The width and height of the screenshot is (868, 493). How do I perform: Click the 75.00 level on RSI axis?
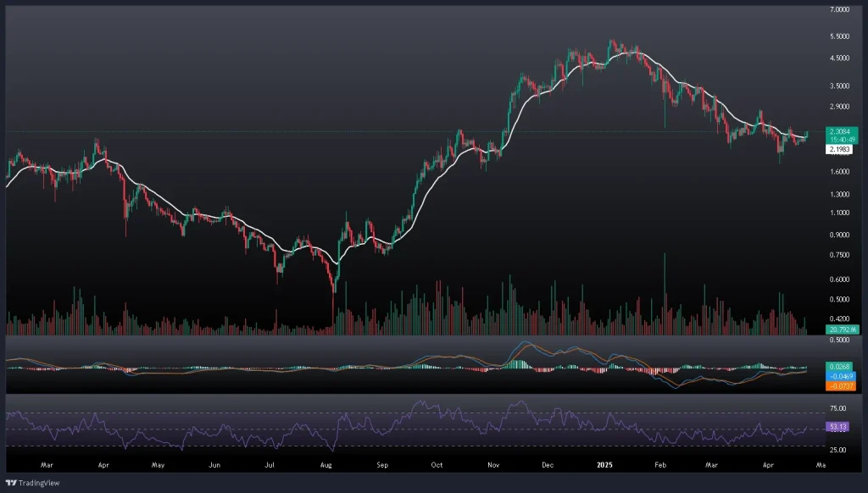(x=837, y=408)
